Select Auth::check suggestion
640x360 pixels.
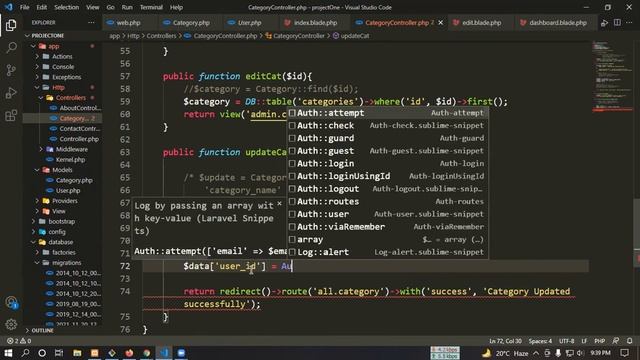pyautogui.click(x=387, y=125)
